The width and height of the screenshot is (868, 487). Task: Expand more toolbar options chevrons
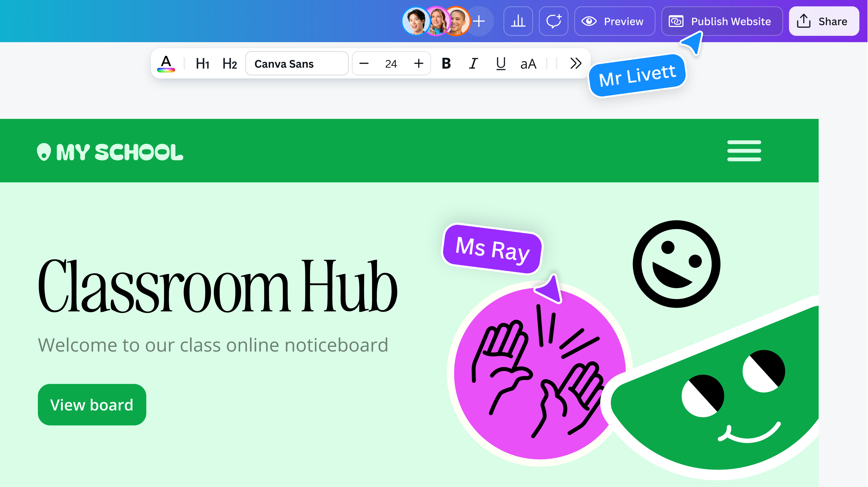(x=576, y=63)
